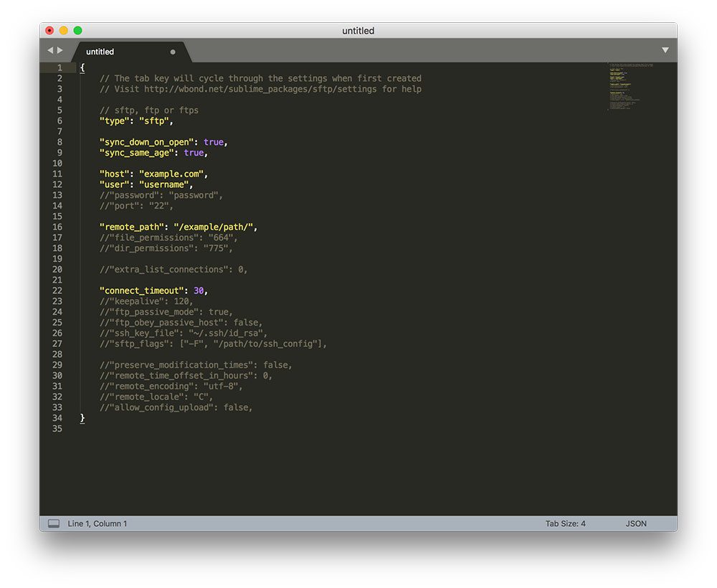Click the closing curly brace on line 34

click(x=82, y=418)
